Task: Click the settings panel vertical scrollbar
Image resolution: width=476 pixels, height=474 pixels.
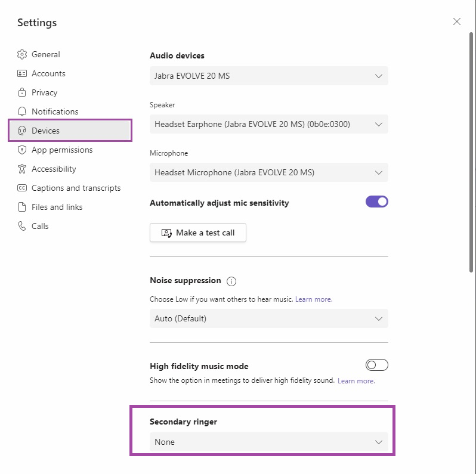Action: [471, 151]
